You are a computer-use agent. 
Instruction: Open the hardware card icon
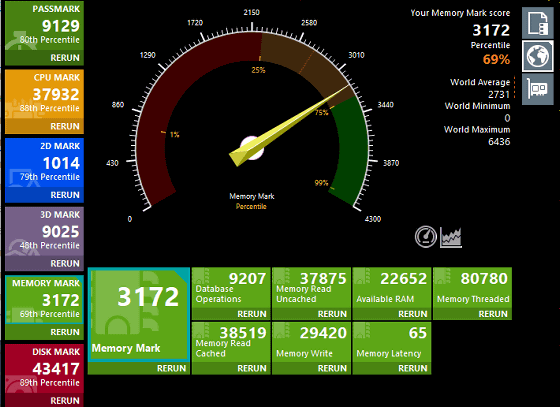(538, 89)
